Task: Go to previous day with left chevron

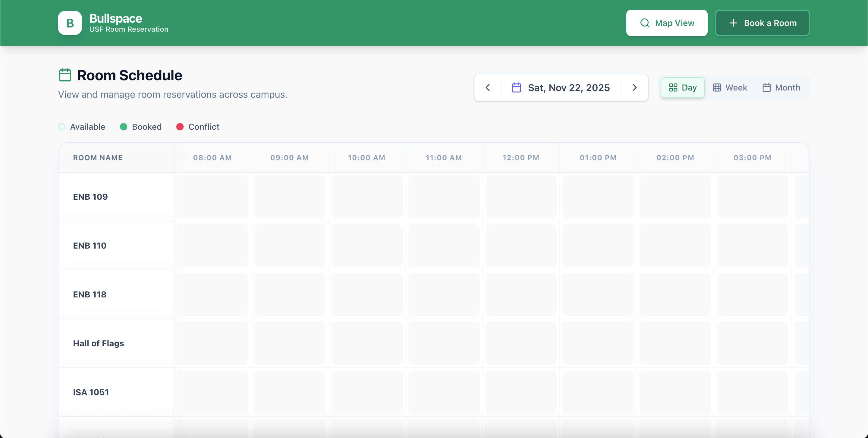Action: pos(488,88)
